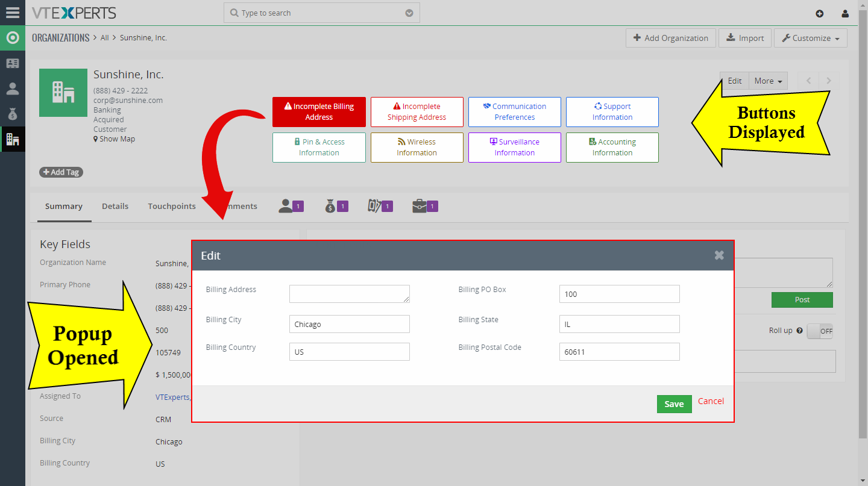This screenshot has height=486, width=868.
Task: Toggle the Roll up switch
Action: coord(820,331)
